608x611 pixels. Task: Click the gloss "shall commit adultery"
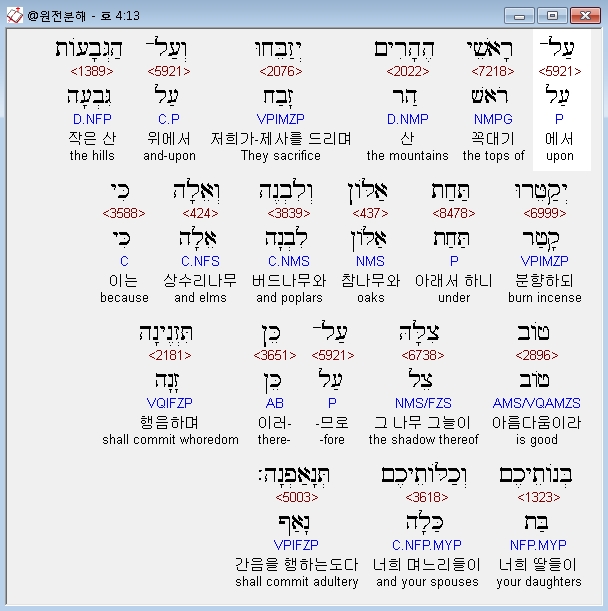coord(297,581)
